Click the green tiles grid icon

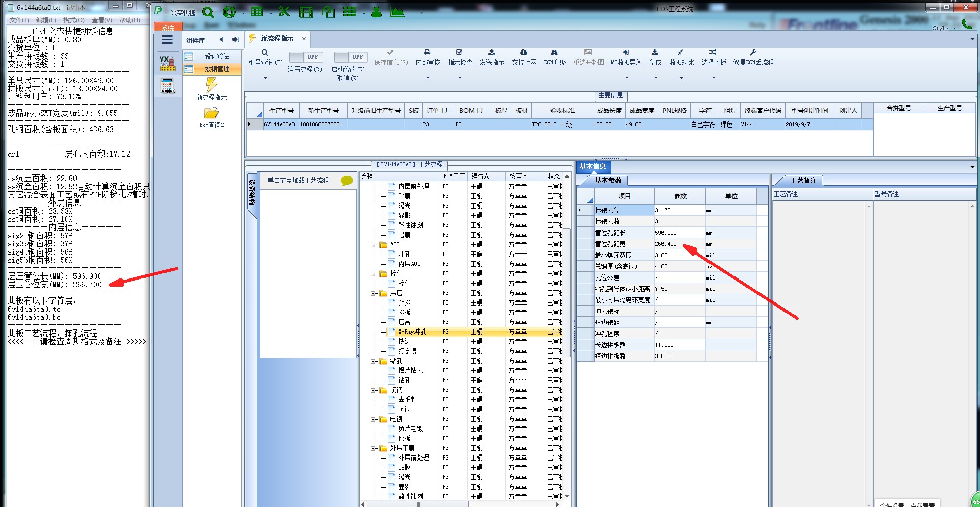coord(350,12)
